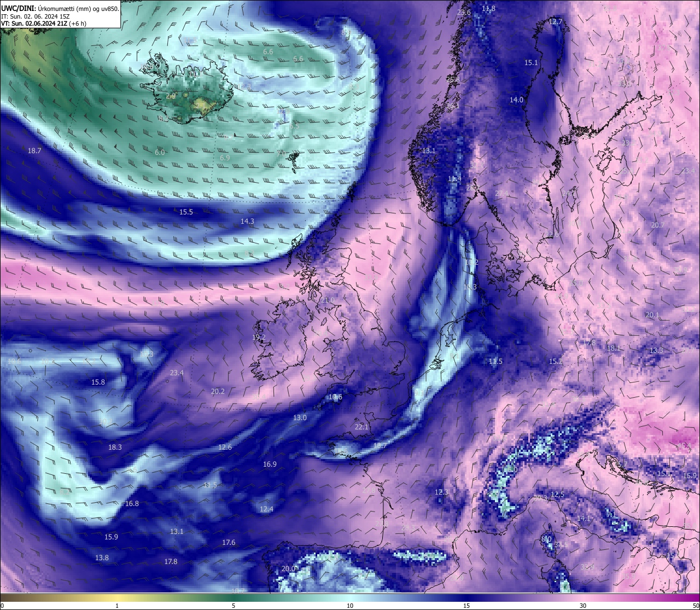The width and height of the screenshot is (700, 610).
Task: Click the 18.7 value on the map
Action: (34, 150)
